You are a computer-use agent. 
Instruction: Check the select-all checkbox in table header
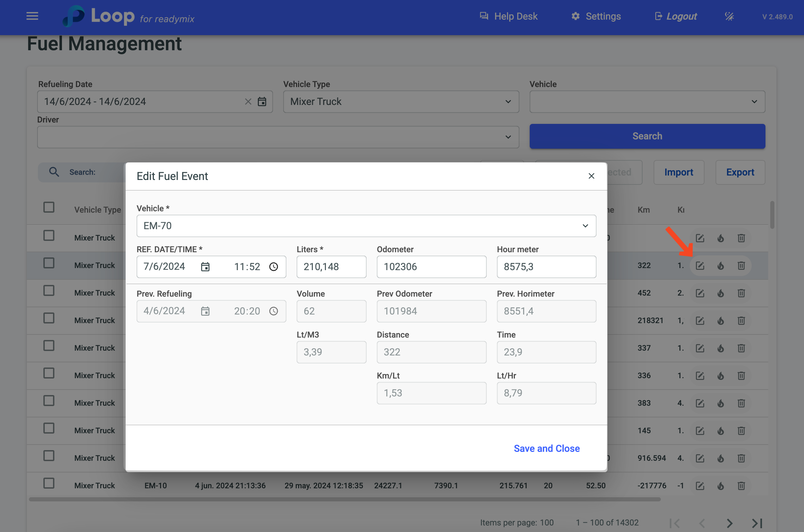point(49,208)
